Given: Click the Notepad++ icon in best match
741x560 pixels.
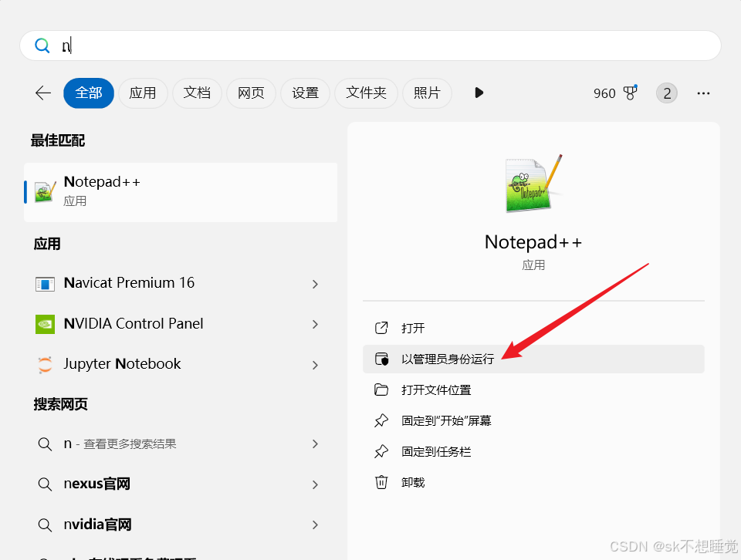Looking at the screenshot, I should click(x=45, y=192).
